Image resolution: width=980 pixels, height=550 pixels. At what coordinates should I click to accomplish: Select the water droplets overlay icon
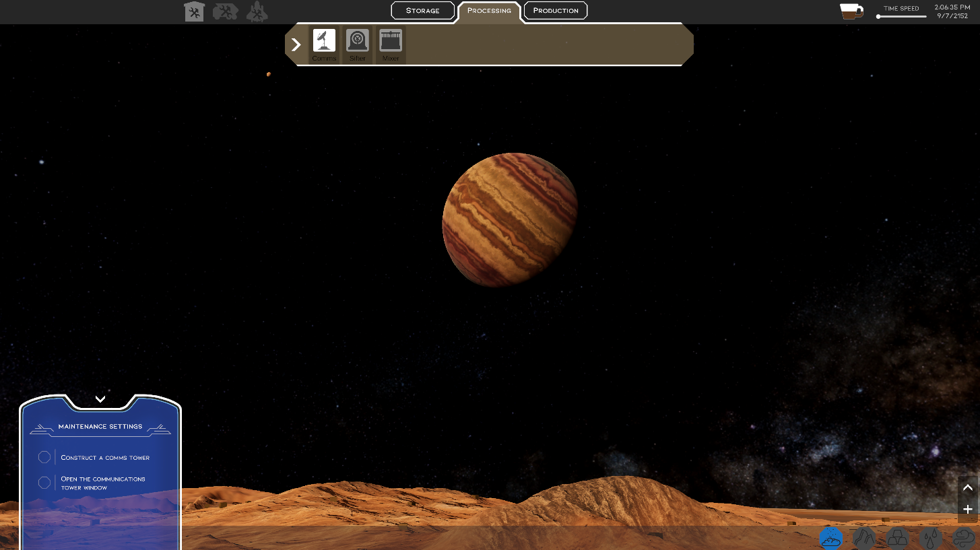(x=931, y=539)
